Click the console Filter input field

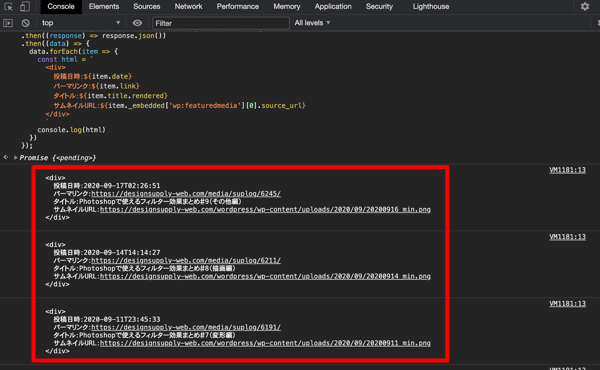pos(221,23)
